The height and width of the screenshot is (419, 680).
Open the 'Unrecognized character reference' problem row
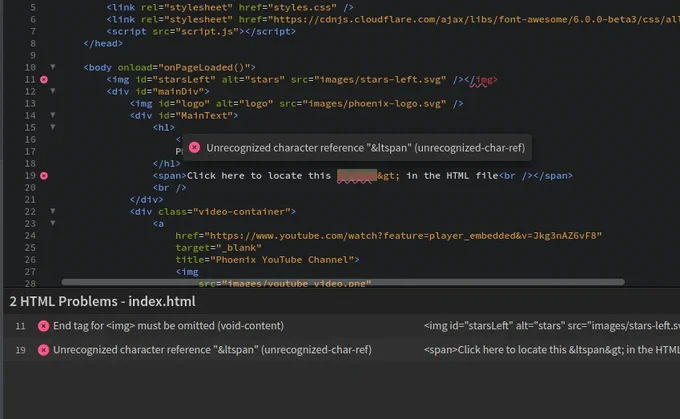[x=342, y=350]
